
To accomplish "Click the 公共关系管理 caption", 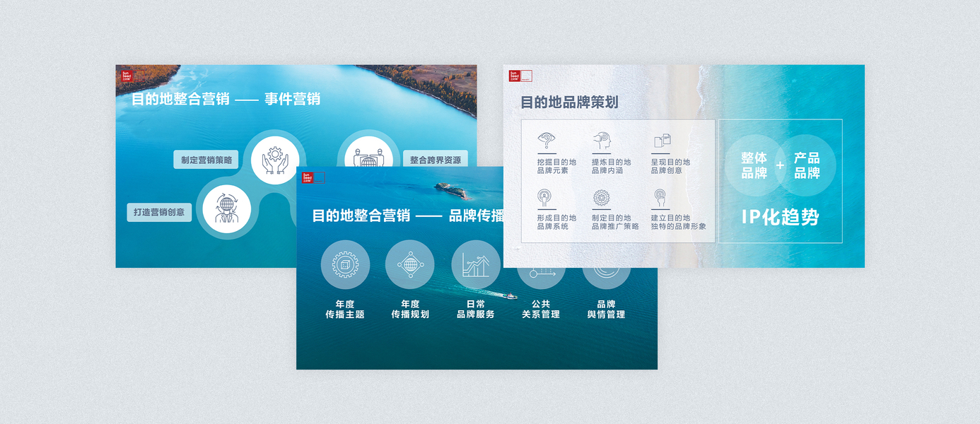I will (541, 310).
